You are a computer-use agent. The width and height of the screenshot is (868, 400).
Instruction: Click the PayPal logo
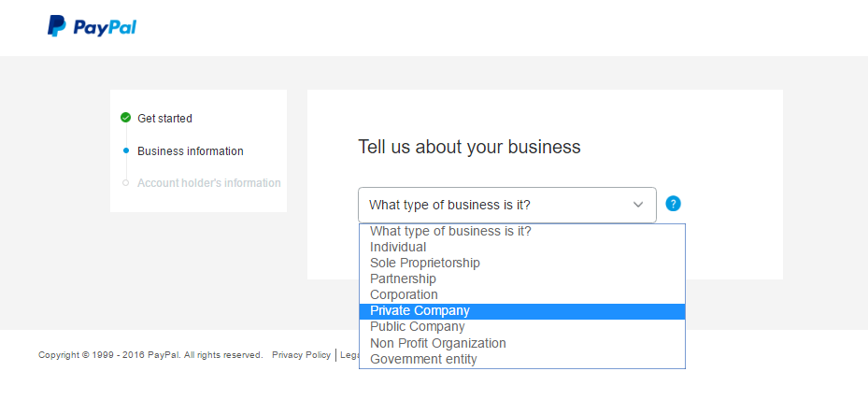92,26
